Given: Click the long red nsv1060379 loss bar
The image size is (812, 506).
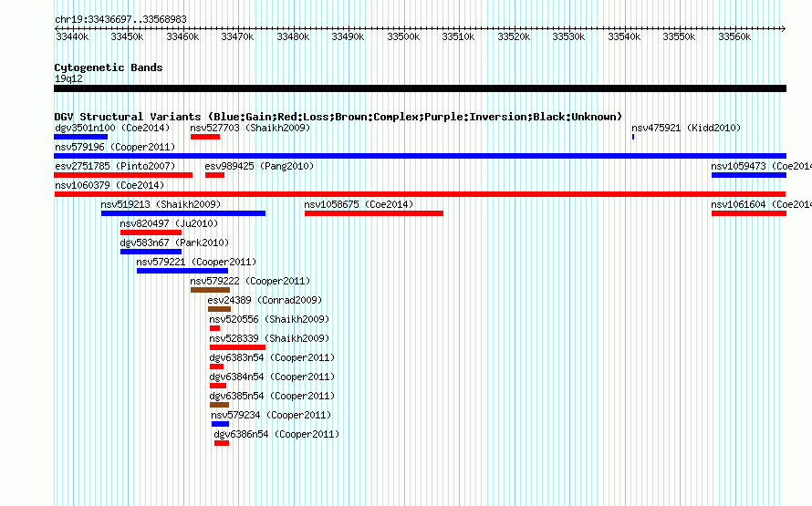Looking at the screenshot, I should coord(420,194).
